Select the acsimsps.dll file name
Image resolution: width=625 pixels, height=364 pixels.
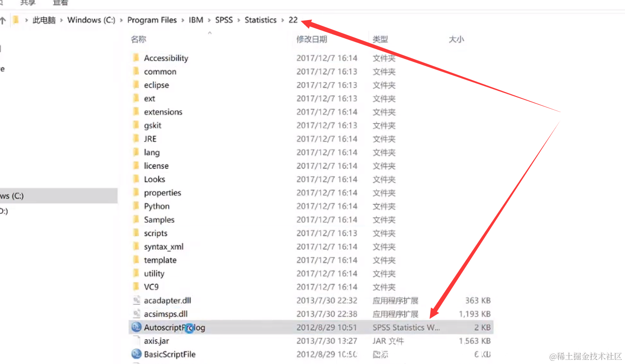[166, 314]
